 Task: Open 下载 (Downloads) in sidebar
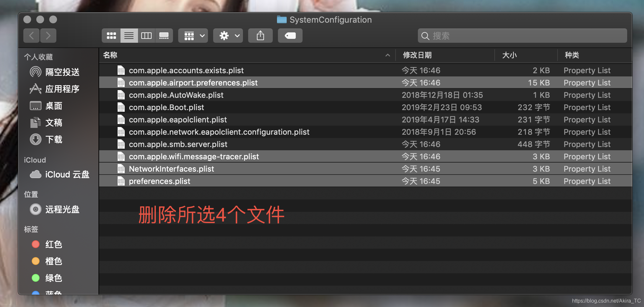[46, 139]
